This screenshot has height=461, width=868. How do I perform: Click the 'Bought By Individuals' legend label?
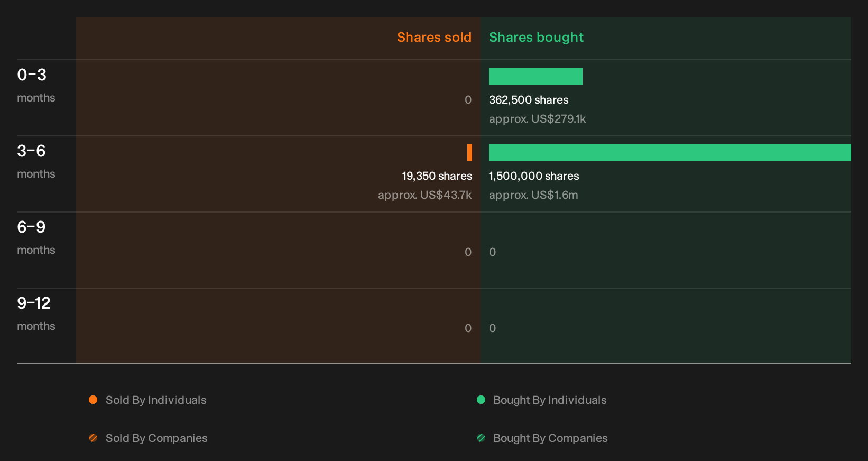pos(550,400)
